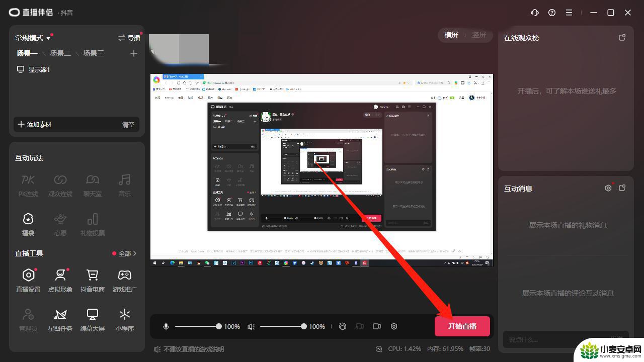Open 音乐 music feature

125,185
